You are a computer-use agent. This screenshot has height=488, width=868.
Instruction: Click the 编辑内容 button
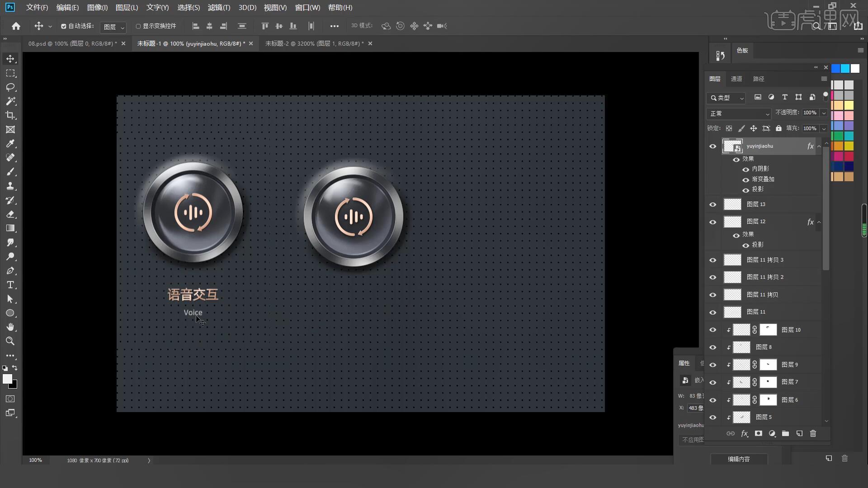[739, 459]
